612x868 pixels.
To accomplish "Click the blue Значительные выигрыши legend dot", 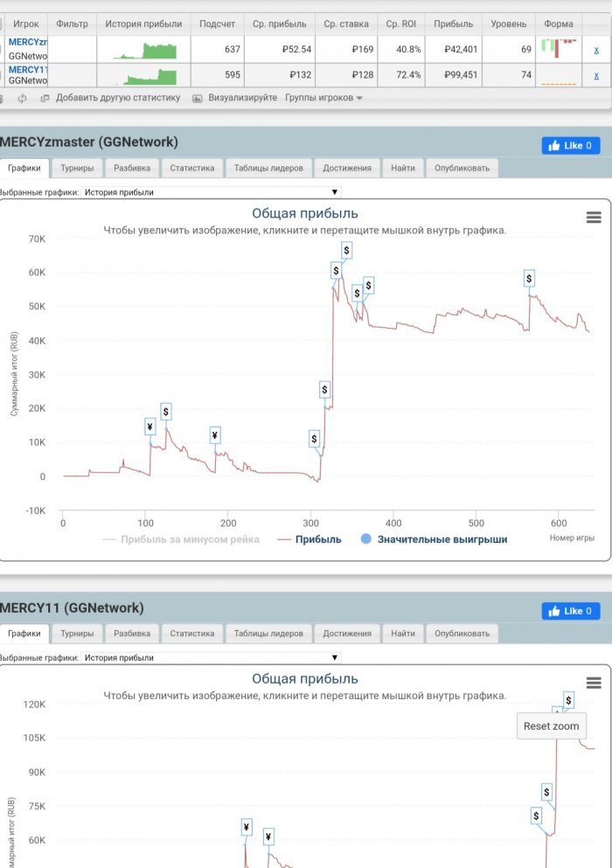I will click(x=366, y=538).
